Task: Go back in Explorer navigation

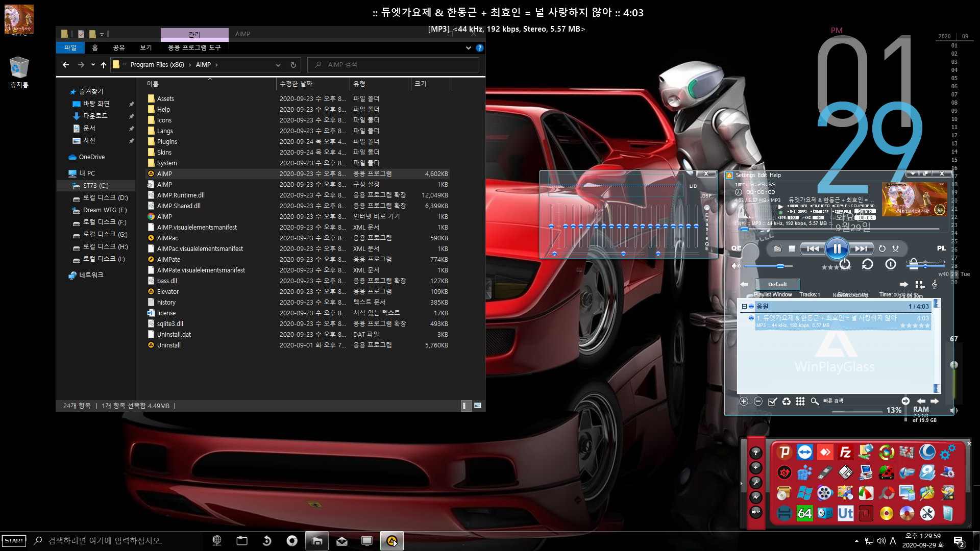Action: point(66,65)
